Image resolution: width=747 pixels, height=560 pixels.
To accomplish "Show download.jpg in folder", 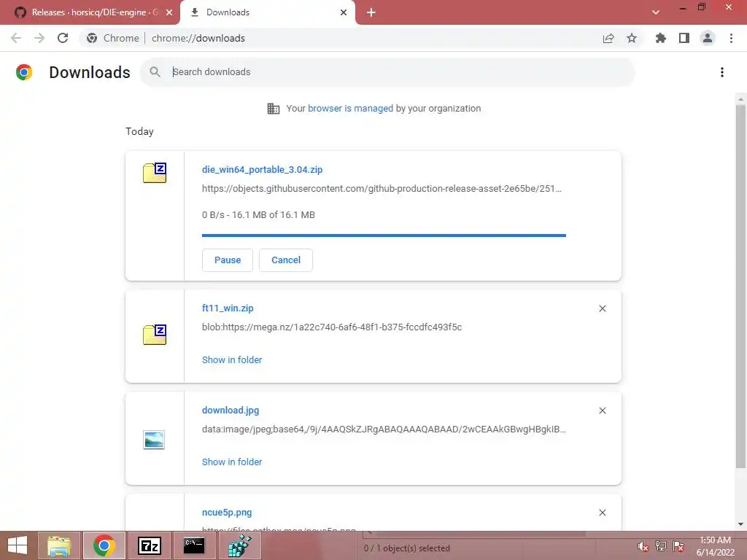I will 232,462.
